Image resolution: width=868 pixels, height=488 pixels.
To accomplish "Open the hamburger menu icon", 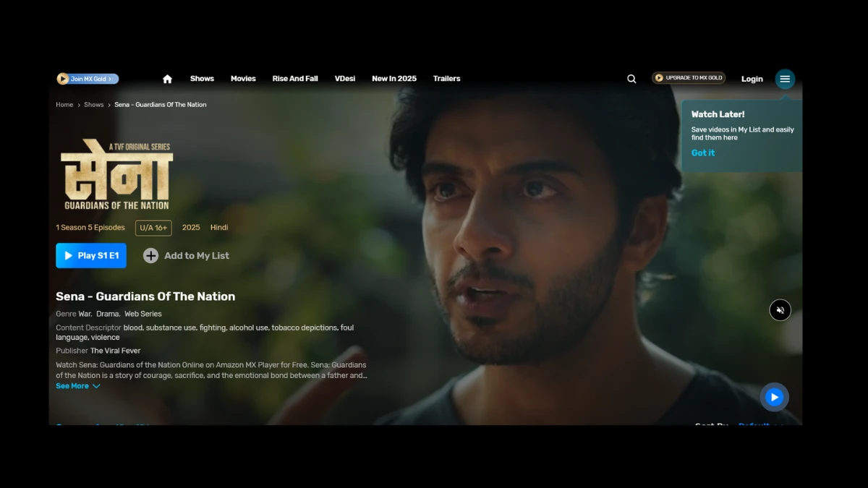I will (x=785, y=79).
